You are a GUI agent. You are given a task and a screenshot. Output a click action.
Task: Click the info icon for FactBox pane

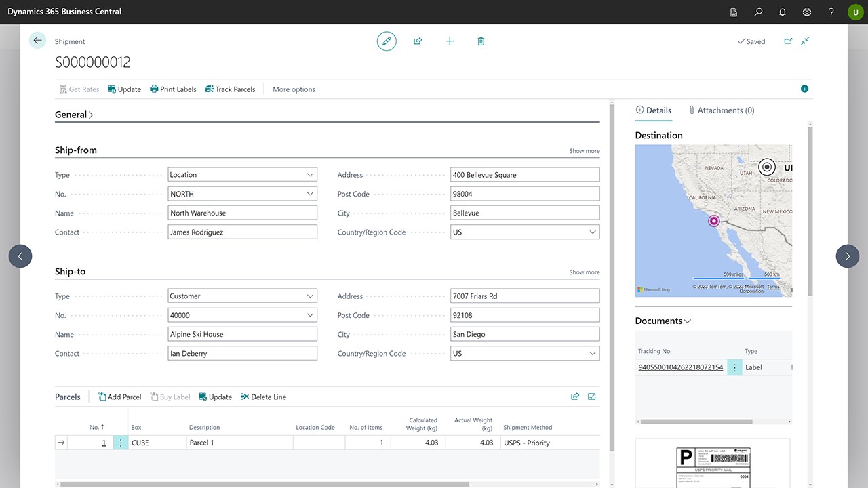tap(804, 89)
